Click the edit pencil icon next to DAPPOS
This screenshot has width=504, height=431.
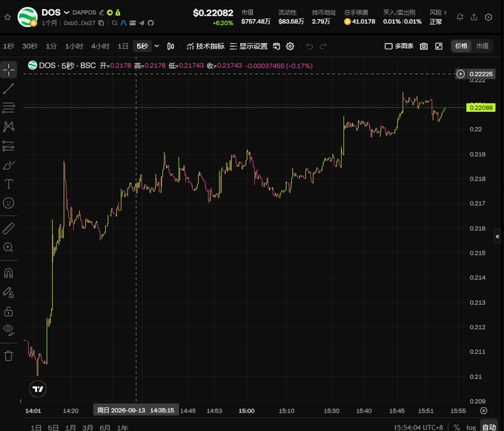tap(102, 13)
